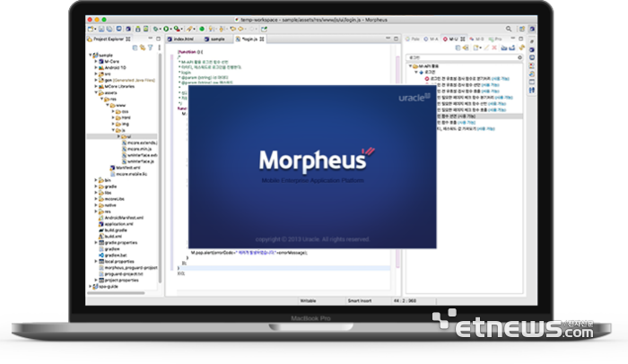
Task: Click the Project Explorer horizontal scrollbar
Action: [116, 292]
